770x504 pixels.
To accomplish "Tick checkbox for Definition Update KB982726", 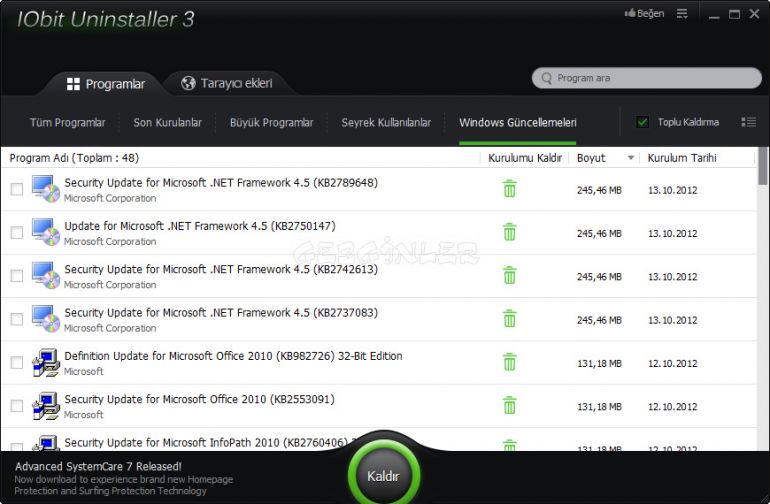I will [17, 363].
